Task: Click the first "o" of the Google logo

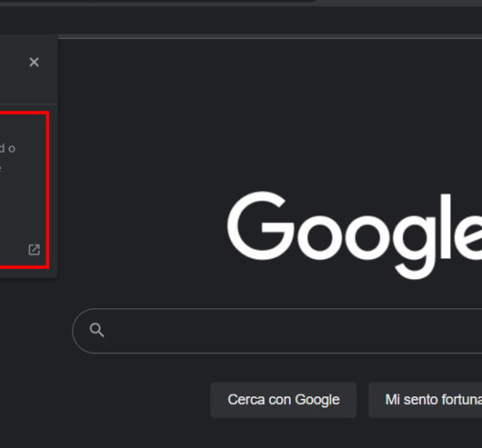Action: (321, 237)
